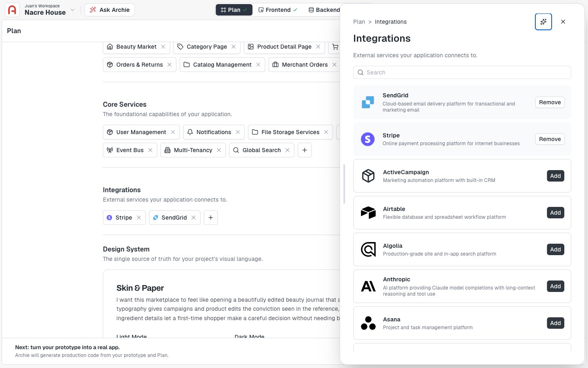Click the SendGrid logo icon
Viewport: 588px width, 368px height.
coord(368,102)
